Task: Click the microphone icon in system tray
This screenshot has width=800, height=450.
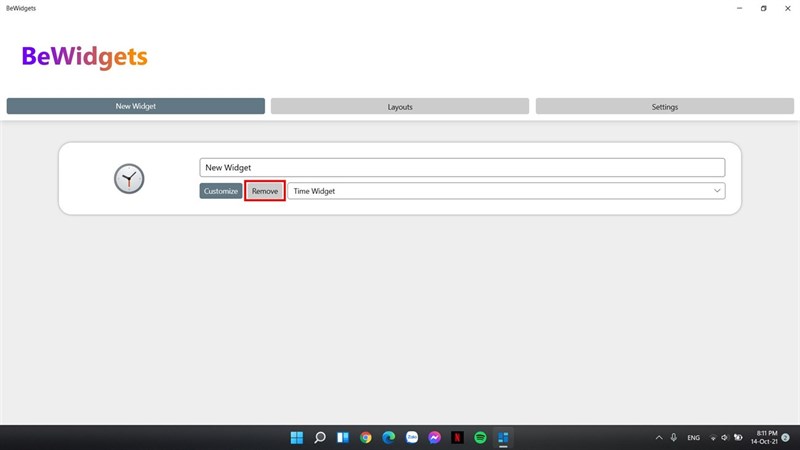Action: click(675, 437)
